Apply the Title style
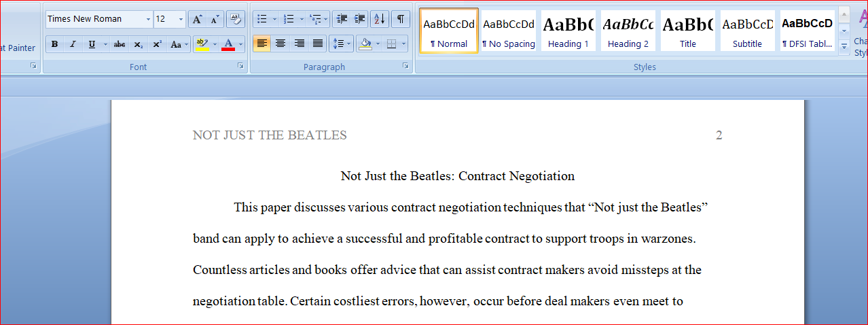Viewport: 868px width, 325px height. click(688, 31)
